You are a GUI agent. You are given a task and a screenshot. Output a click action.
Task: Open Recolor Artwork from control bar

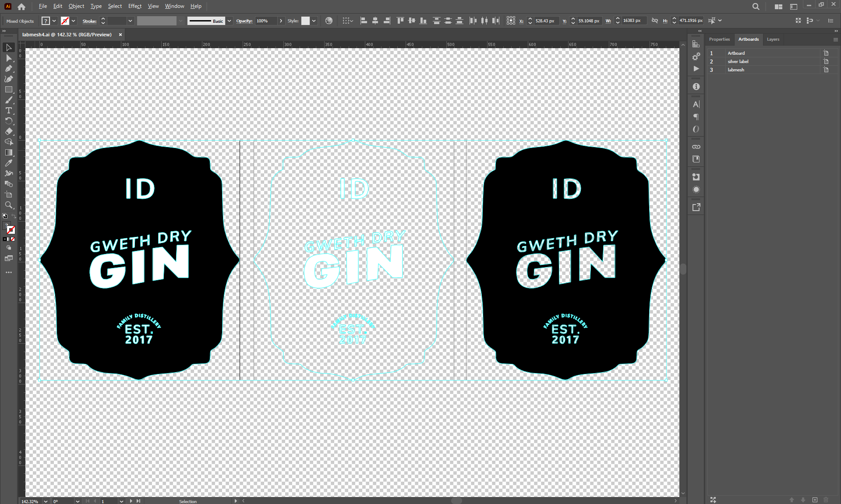point(329,21)
